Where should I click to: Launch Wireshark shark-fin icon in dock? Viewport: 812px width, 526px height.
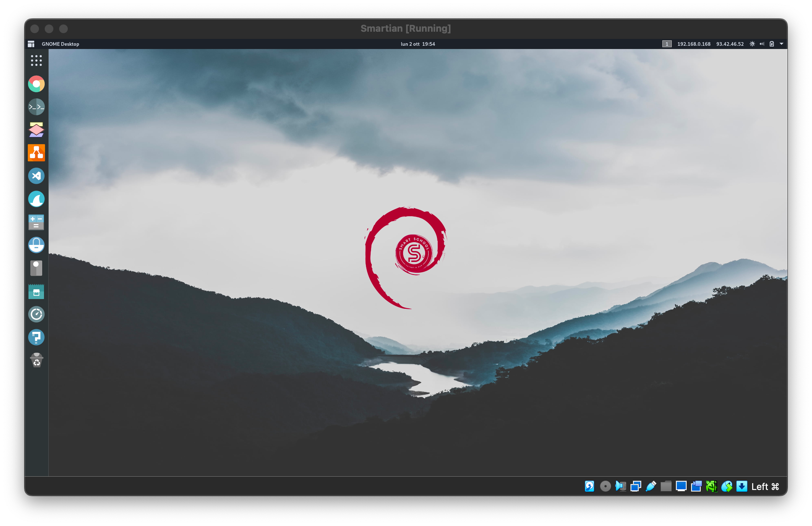pos(36,199)
